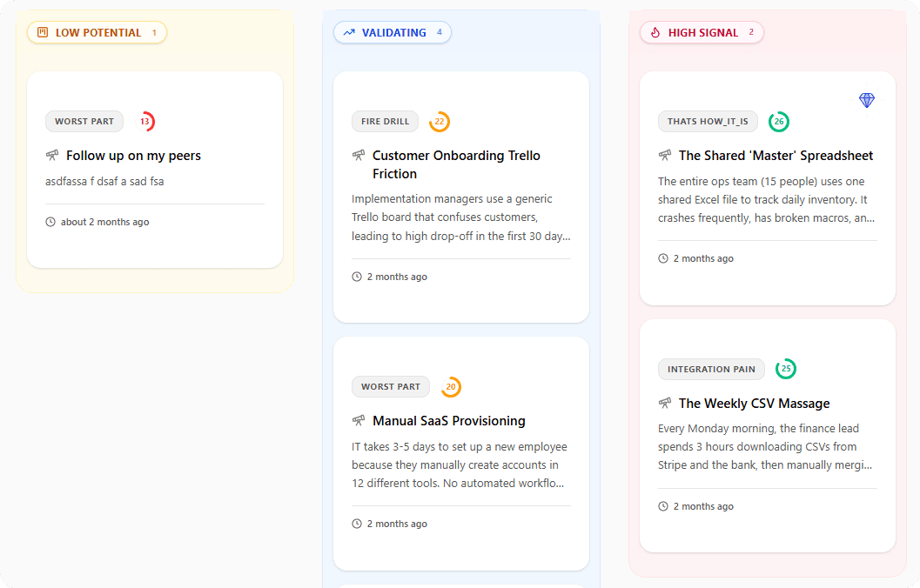Screen dimensions: 920x588
Task: Click 2 months ago on Weekly CSV Massage card
Action: click(703, 506)
